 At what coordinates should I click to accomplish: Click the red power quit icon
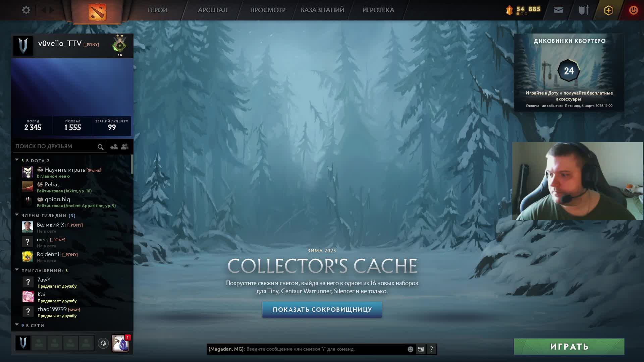(x=633, y=10)
